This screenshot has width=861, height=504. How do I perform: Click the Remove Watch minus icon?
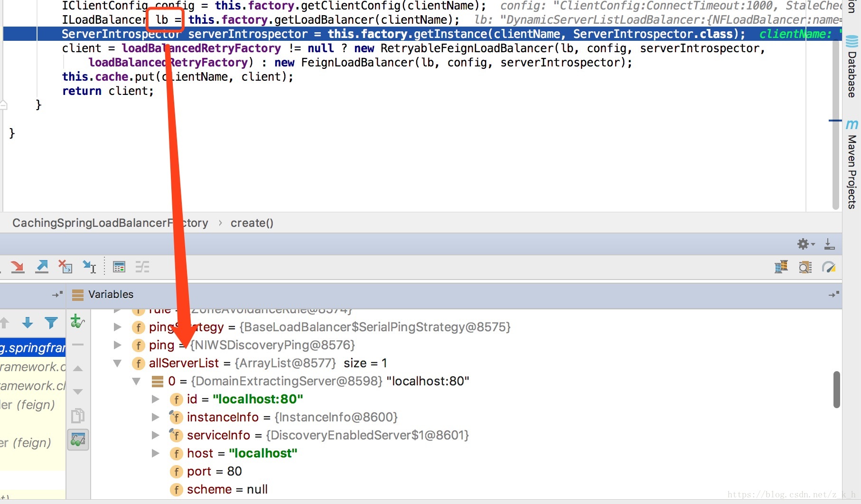[78, 345]
